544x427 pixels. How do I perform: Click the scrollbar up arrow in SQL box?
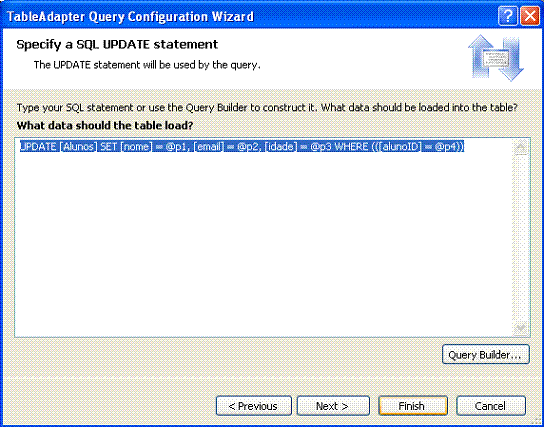click(520, 147)
